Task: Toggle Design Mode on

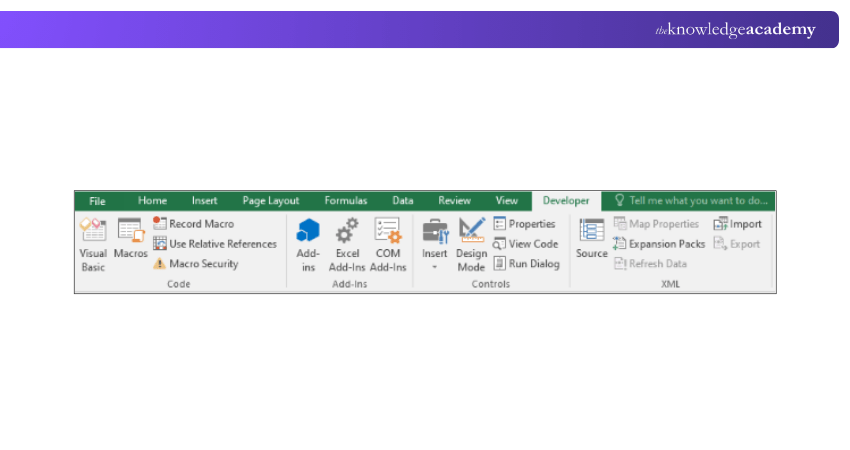Action: (471, 231)
